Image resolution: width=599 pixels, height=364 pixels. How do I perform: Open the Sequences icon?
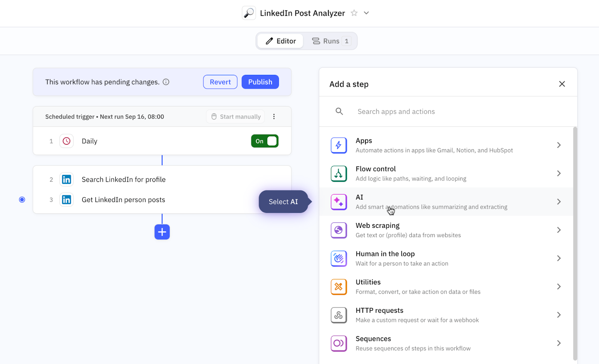(338, 343)
